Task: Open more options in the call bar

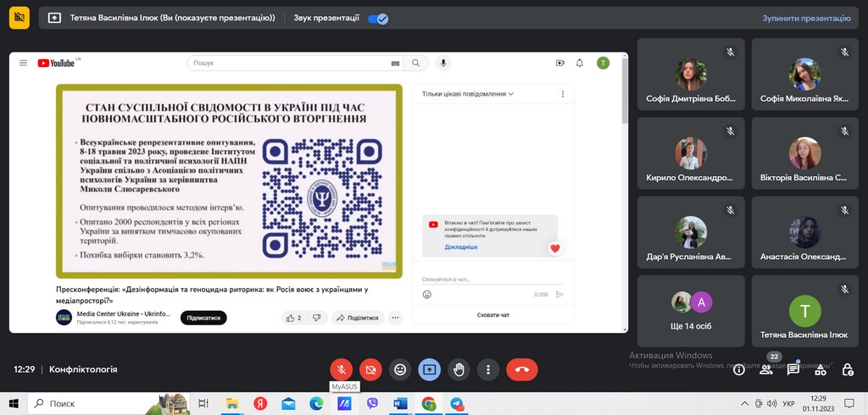Action: click(487, 369)
